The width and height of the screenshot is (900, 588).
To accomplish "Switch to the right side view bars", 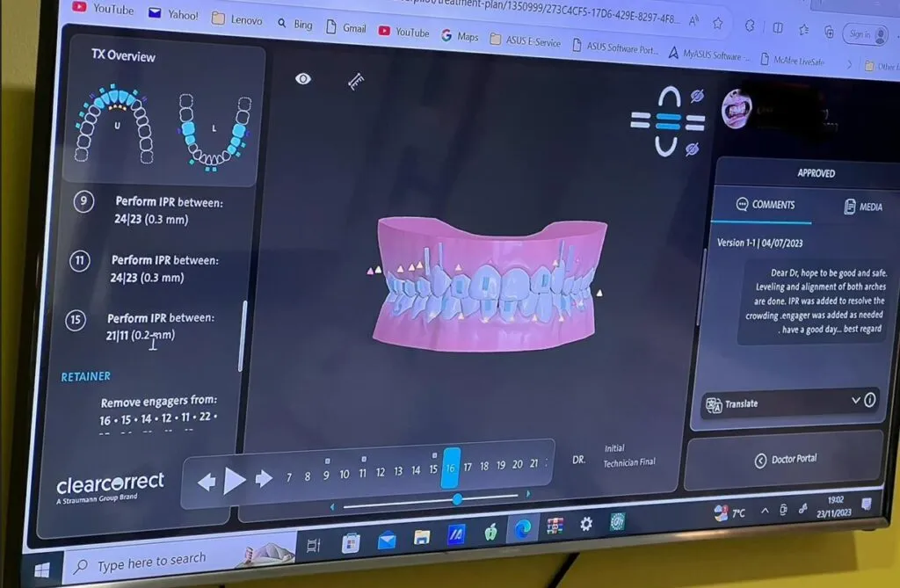I will coord(695,123).
